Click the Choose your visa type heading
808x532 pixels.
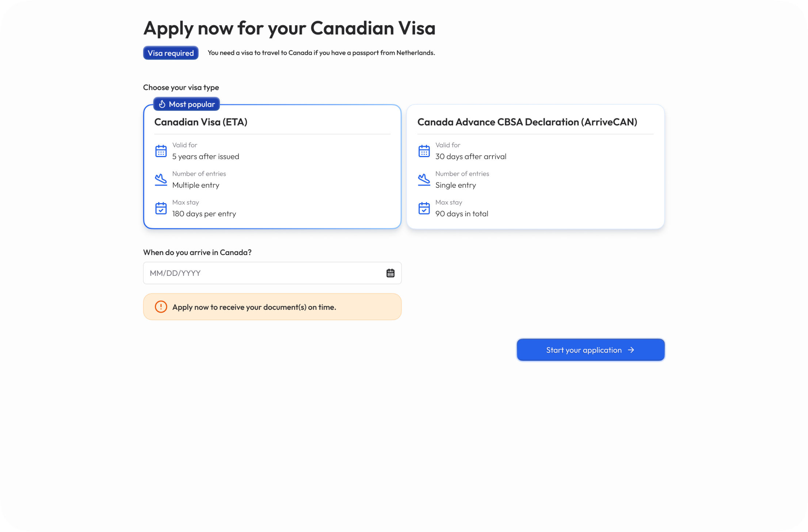pyautogui.click(x=180, y=87)
